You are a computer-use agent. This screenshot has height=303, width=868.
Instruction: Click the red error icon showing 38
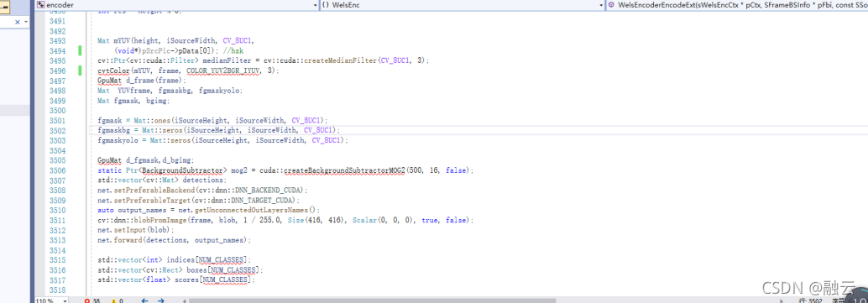pyautogui.click(x=86, y=300)
